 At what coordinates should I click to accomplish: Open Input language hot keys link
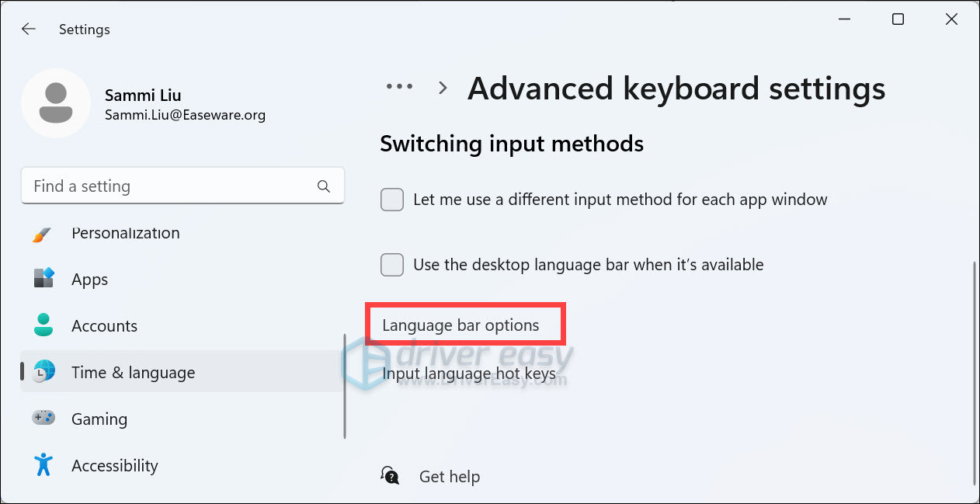click(468, 374)
